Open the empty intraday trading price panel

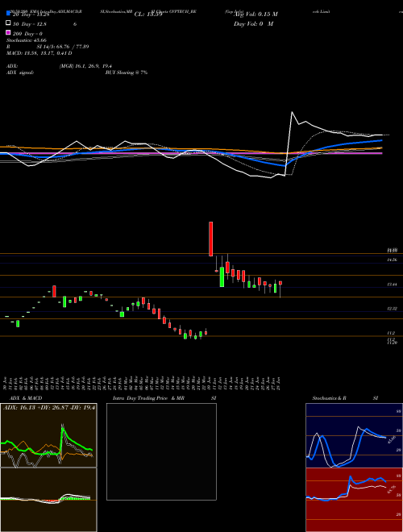coord(161,451)
